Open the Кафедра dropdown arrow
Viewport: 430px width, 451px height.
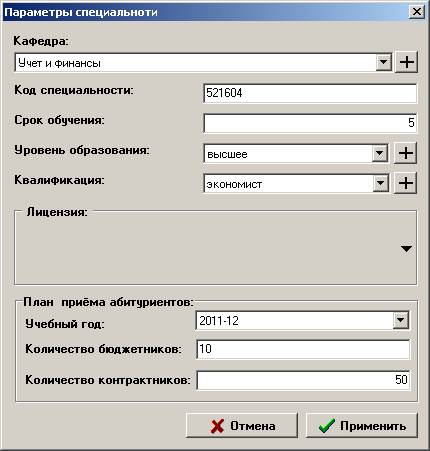(383, 62)
